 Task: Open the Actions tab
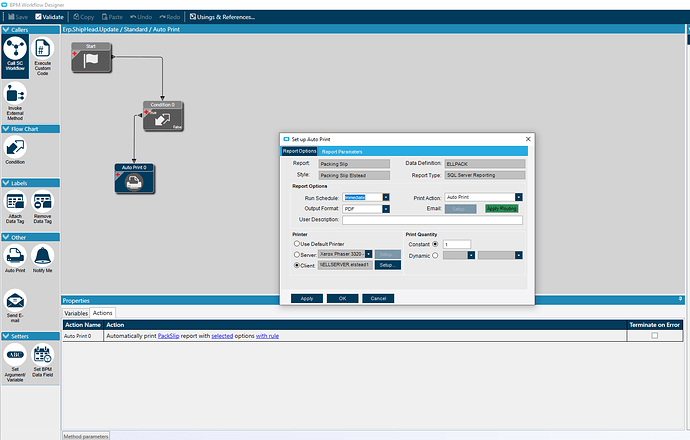(x=103, y=313)
